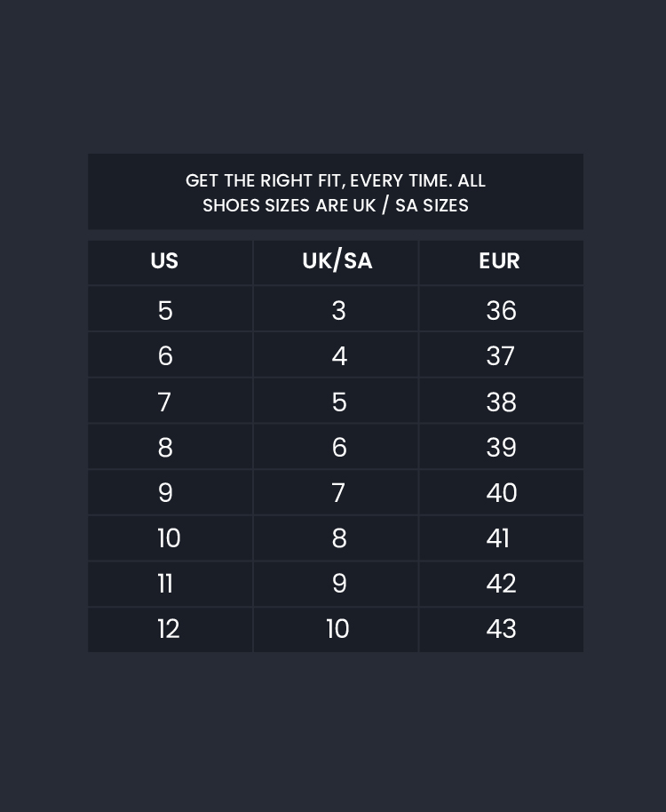Click the EUR column header
Screen dimensions: 666x812
point(502,262)
